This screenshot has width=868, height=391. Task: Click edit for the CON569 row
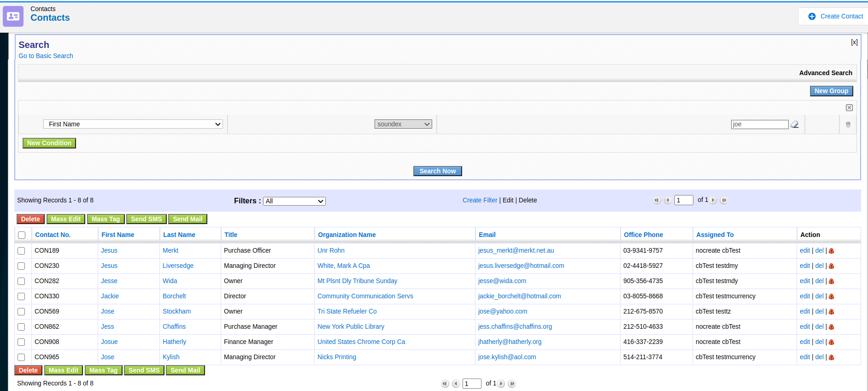(x=805, y=311)
